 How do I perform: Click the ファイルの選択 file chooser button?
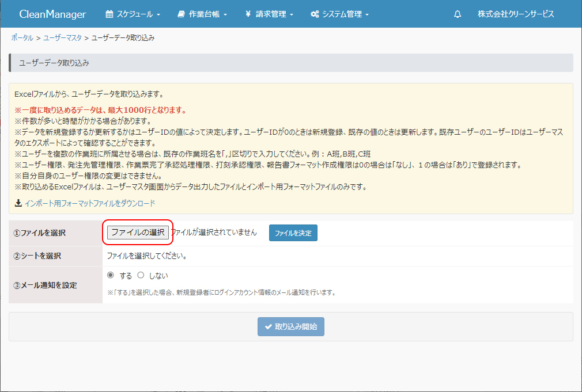(x=138, y=233)
